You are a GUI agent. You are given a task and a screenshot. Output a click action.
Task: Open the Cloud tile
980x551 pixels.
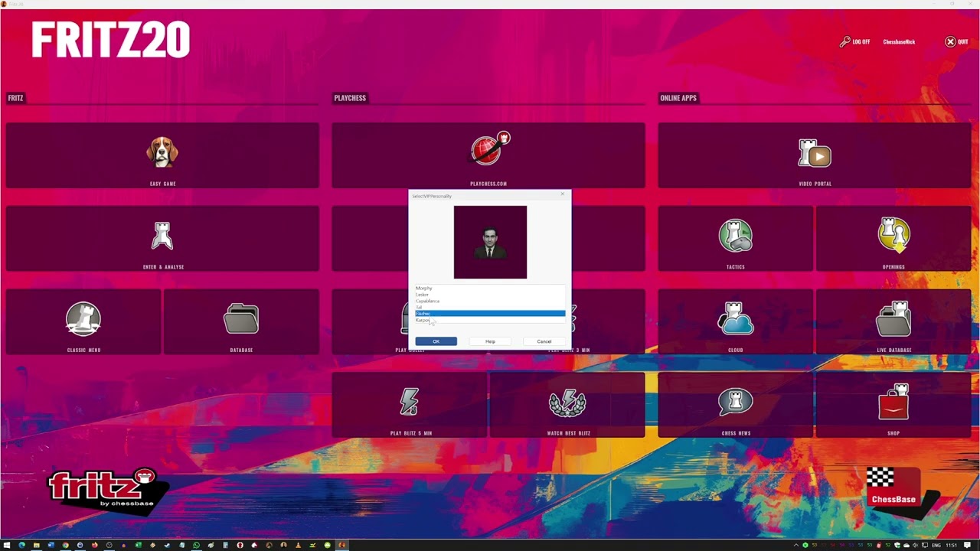(735, 321)
